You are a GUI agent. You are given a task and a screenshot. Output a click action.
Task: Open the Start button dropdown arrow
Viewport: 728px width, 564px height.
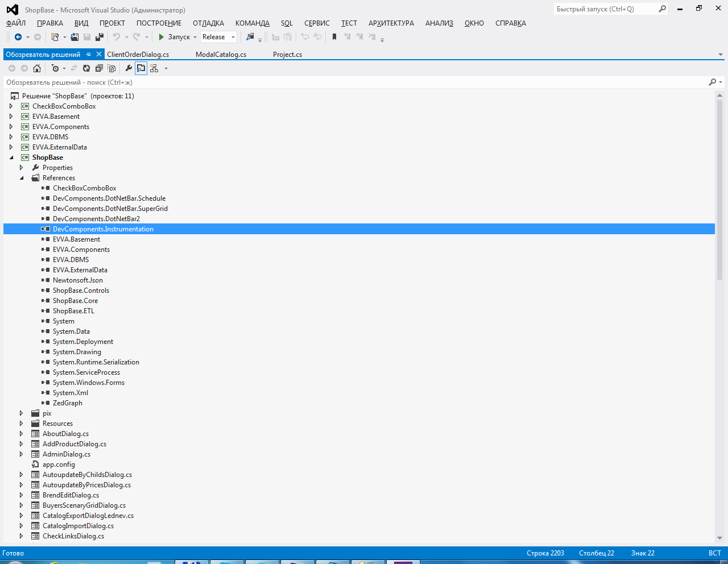point(195,37)
